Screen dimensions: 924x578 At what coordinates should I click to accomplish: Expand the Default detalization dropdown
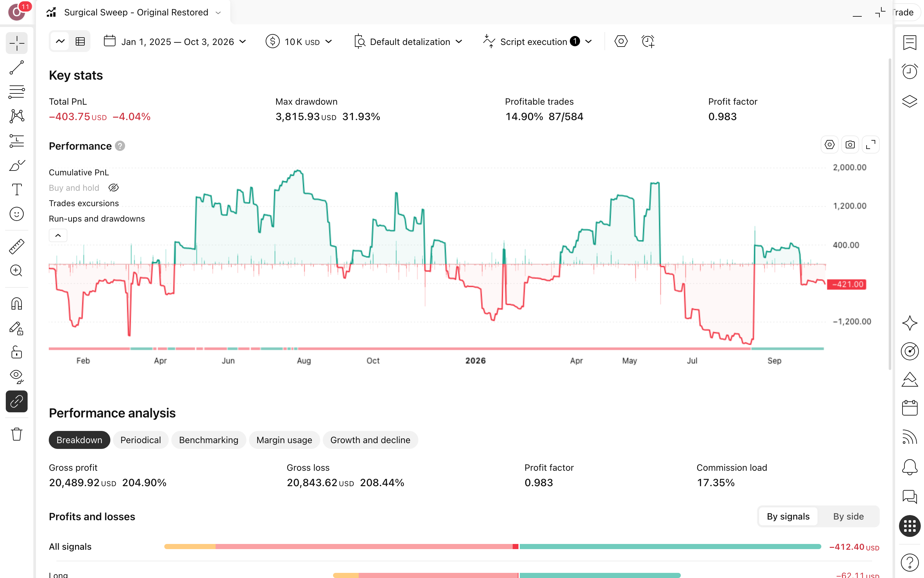(x=408, y=42)
